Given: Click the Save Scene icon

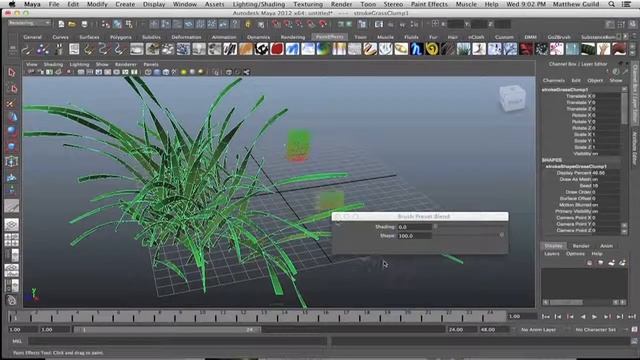Looking at the screenshot, I should point(84,24).
